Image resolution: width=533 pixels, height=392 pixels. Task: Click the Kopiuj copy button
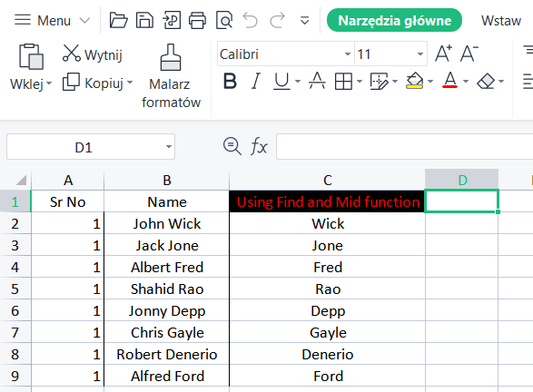click(x=97, y=83)
